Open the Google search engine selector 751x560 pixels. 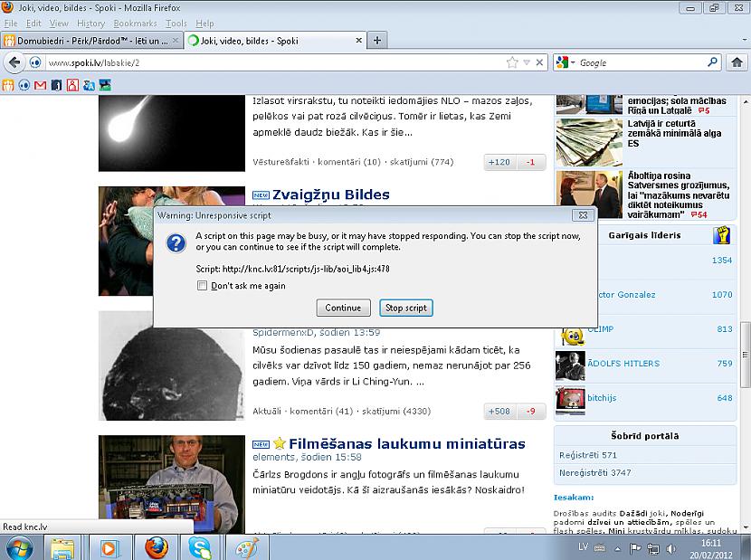tap(566, 62)
